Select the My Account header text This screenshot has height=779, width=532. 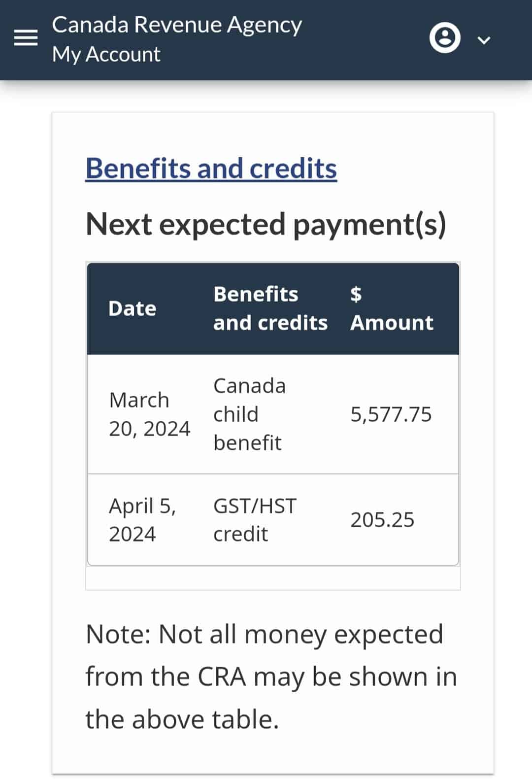(x=106, y=54)
